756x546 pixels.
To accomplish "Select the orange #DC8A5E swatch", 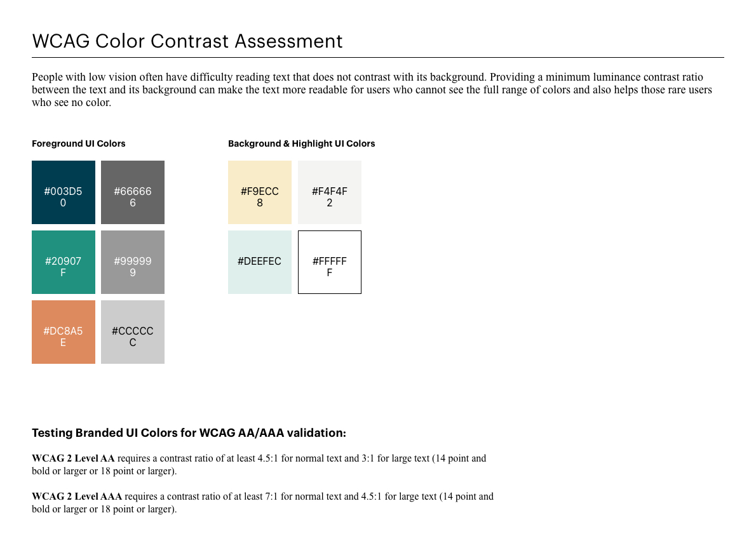I will click(63, 332).
